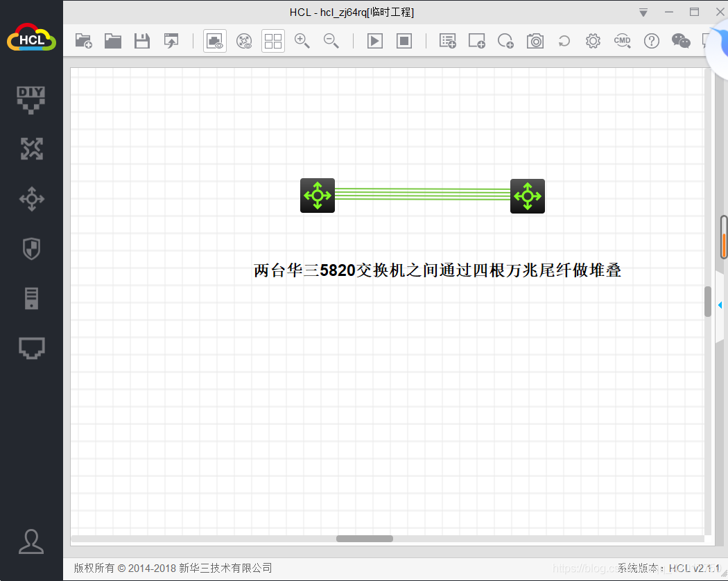Open settings via gear icon
The image size is (728, 581).
[x=593, y=41]
